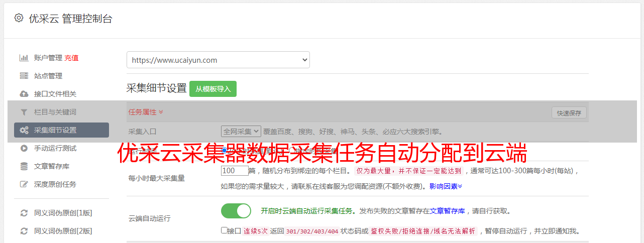Click the 快速保存 button
Viewport: 644px width, 243px height.
[x=569, y=113]
